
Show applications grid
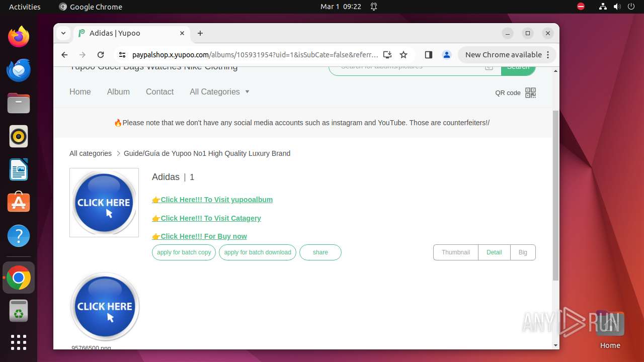(x=19, y=342)
